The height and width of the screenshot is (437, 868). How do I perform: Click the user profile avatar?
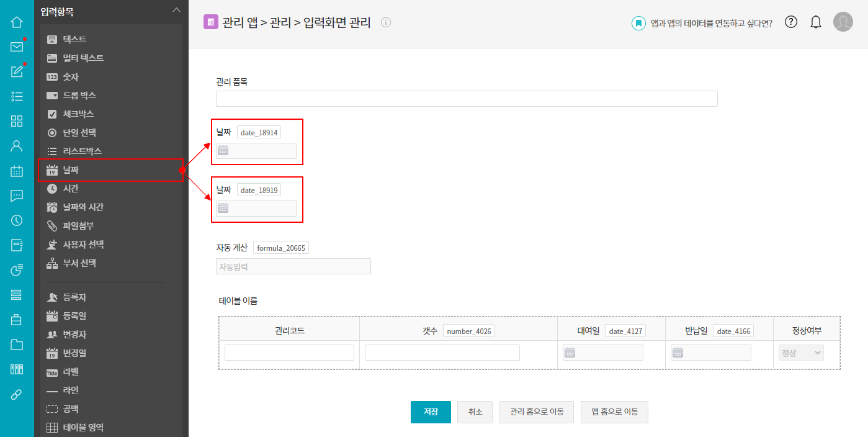tap(843, 22)
